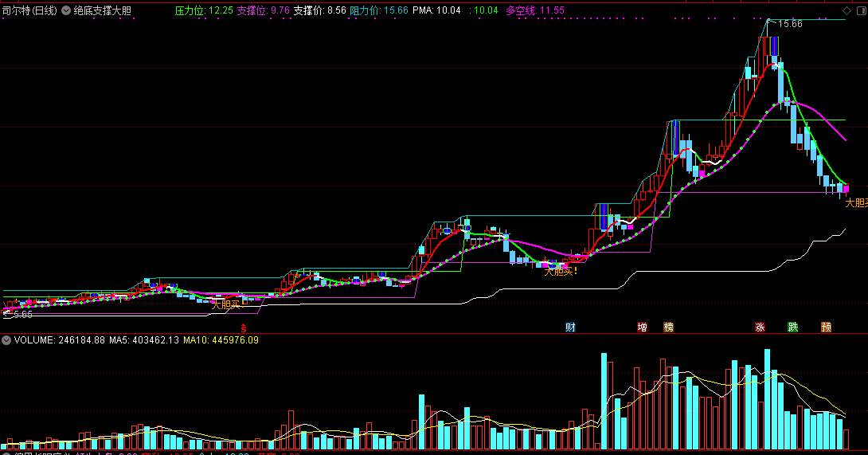
Task: Open the green 跌 event marker
Action: coord(793,327)
